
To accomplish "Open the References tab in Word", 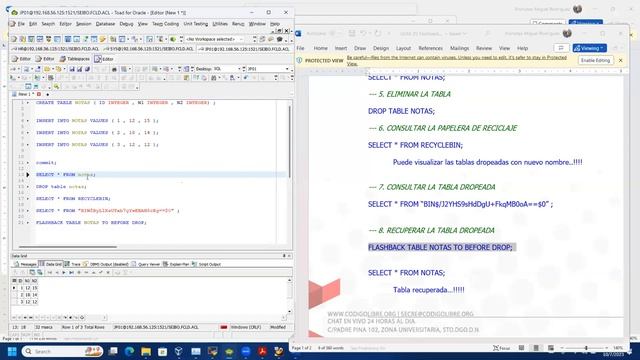I will (x=430, y=48).
